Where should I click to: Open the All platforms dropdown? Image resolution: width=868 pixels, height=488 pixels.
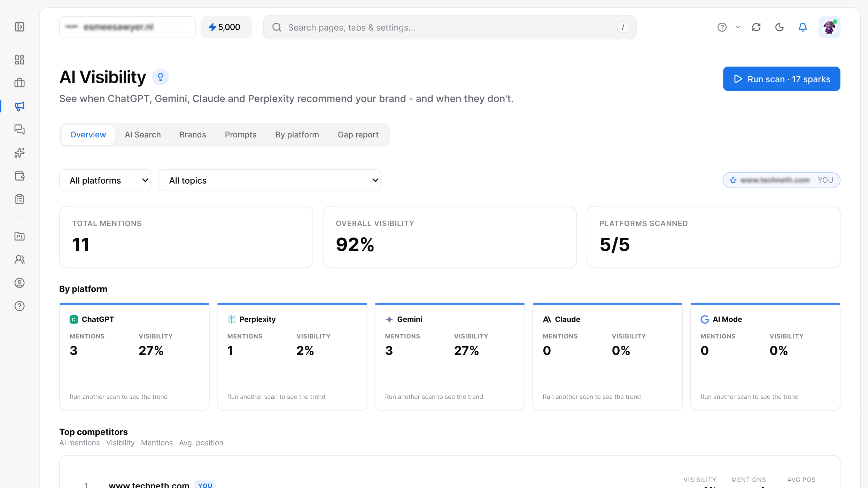(x=105, y=180)
